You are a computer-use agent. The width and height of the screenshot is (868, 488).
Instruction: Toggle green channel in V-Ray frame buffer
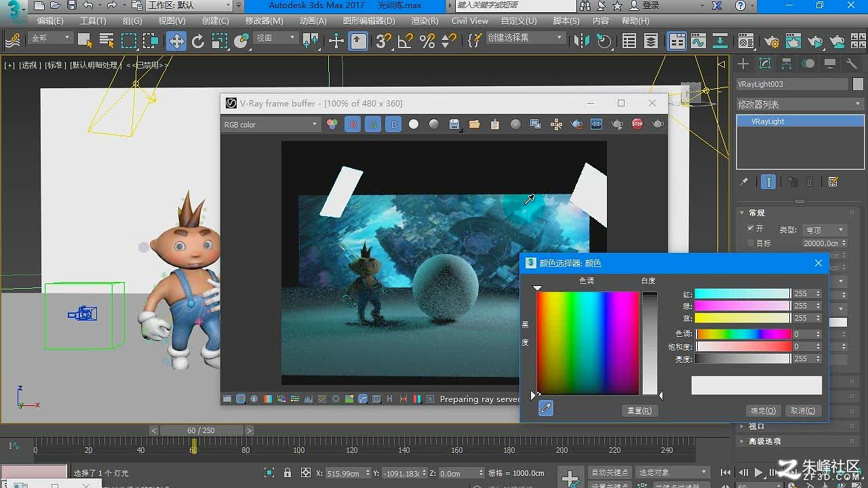click(x=373, y=124)
